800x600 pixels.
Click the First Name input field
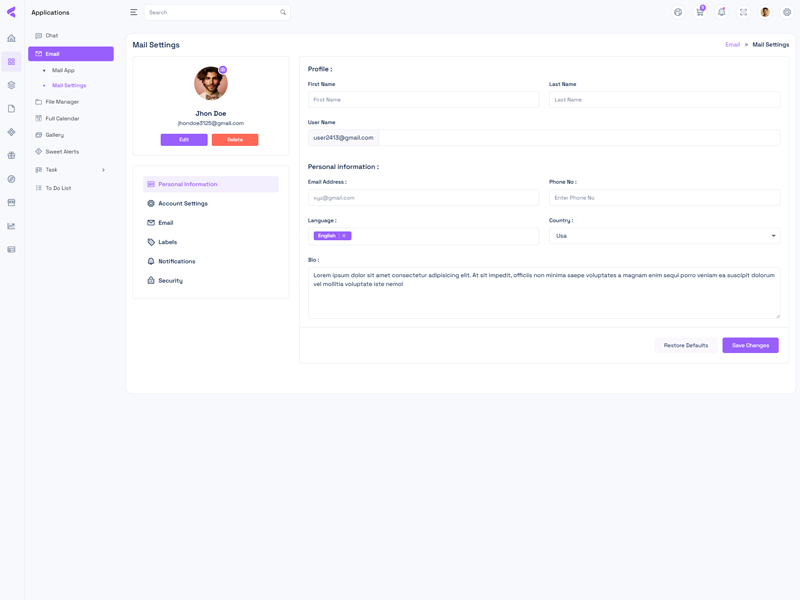pyautogui.click(x=423, y=100)
